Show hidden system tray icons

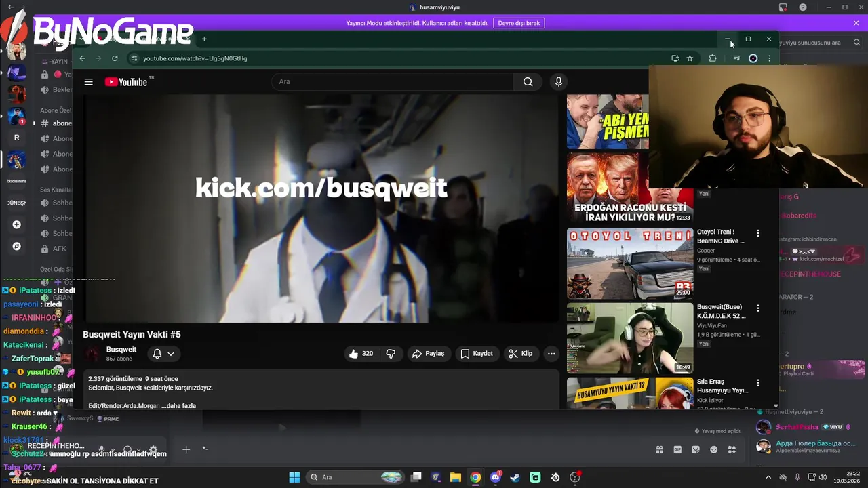(x=768, y=477)
